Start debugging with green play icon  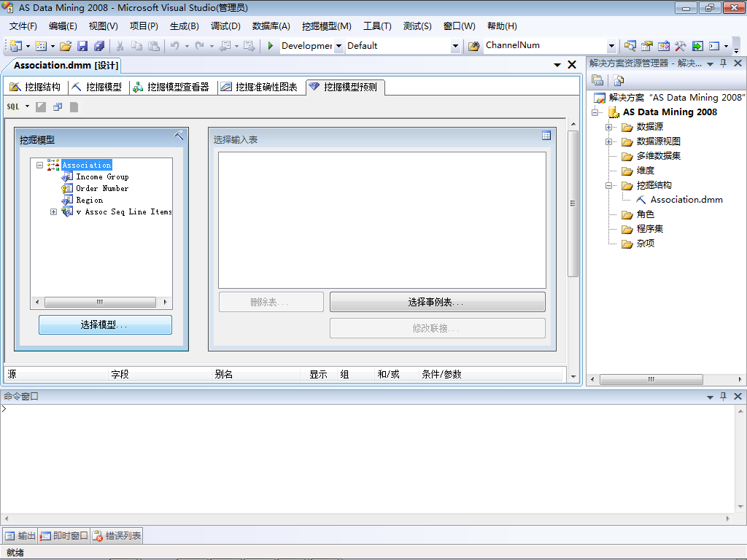coord(270,46)
